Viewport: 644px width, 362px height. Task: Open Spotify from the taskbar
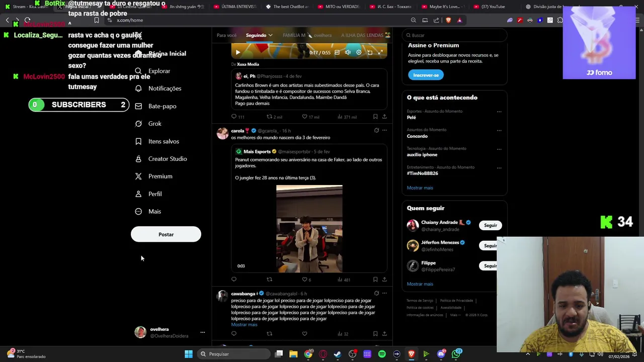click(382, 354)
